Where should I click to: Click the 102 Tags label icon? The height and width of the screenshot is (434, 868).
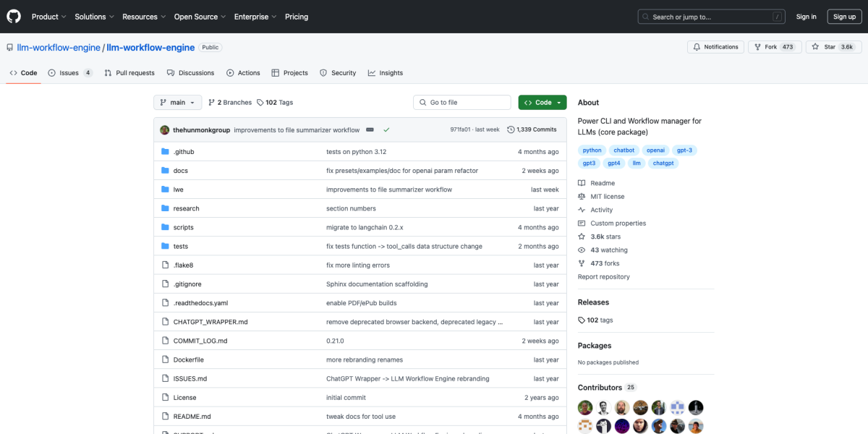[260, 102]
